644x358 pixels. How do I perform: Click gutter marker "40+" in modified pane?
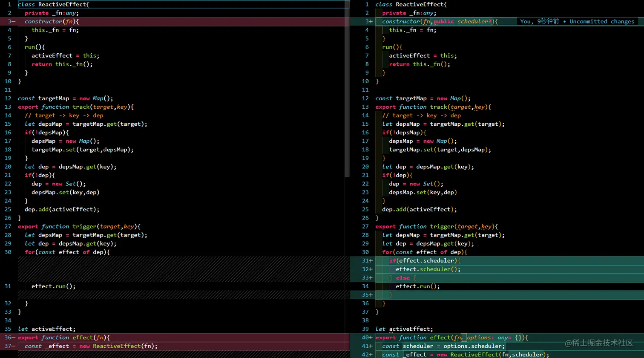367,337
